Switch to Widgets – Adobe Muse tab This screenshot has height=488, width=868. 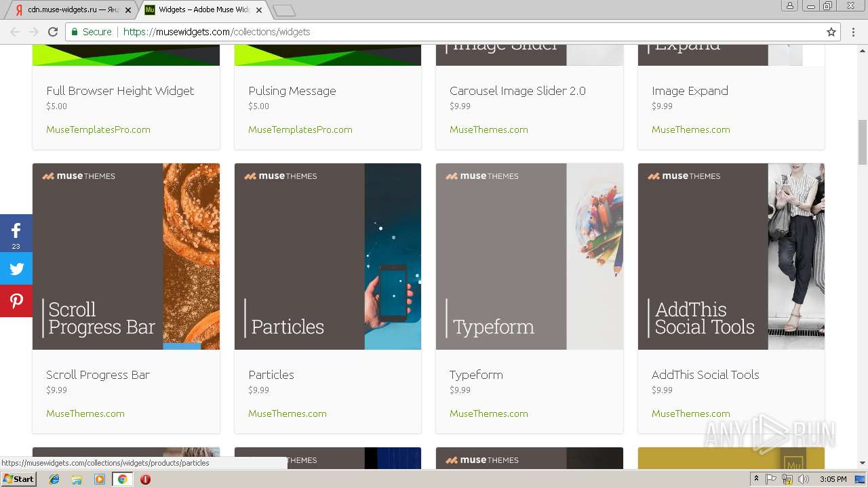pyautogui.click(x=203, y=10)
